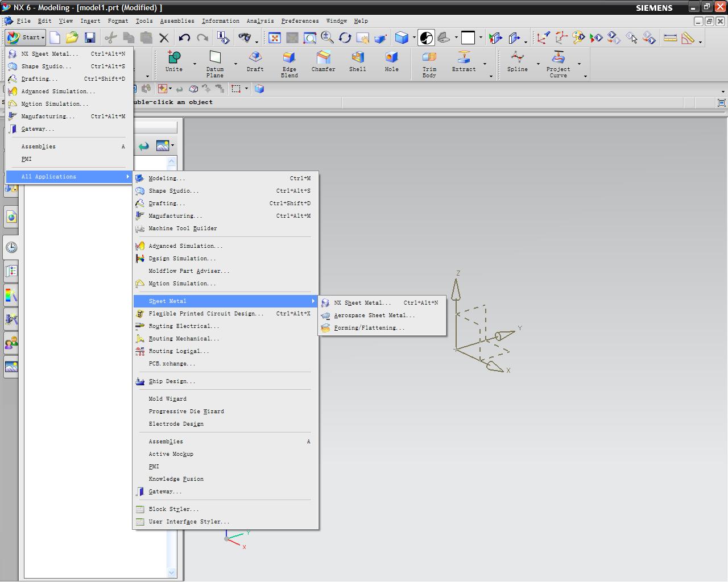Select NX Sheet Metal in the Sheet Metal submenu
The width and height of the screenshot is (728, 582).
coord(382,303)
